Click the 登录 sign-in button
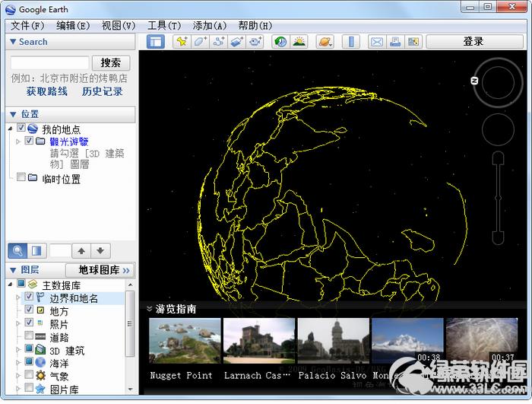Image resolution: width=532 pixels, height=404 pixels. 474,42
